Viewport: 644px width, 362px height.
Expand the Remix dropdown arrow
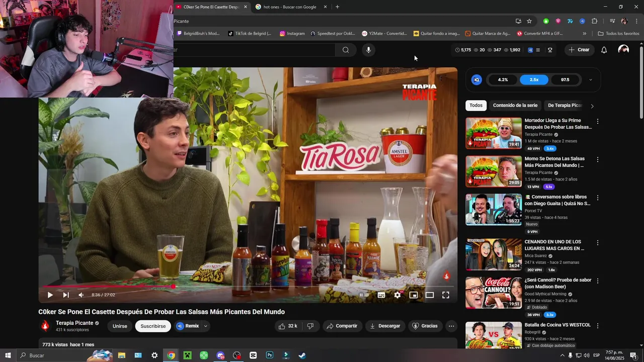click(x=205, y=326)
